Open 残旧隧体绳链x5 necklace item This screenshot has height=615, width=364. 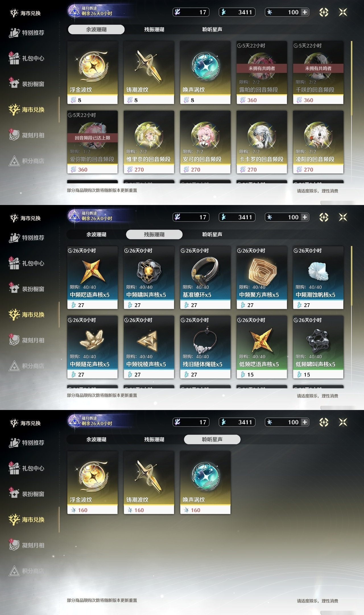point(205,347)
